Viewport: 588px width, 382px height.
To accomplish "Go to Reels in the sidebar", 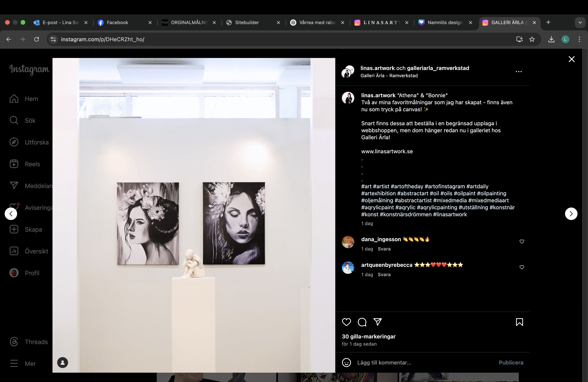I will pos(25,164).
